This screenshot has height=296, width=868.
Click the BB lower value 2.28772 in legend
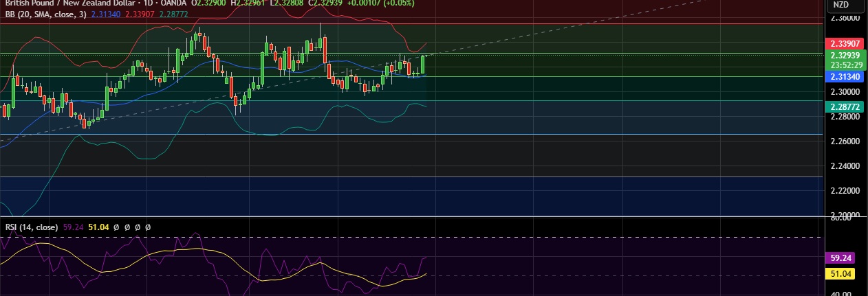coord(173,14)
